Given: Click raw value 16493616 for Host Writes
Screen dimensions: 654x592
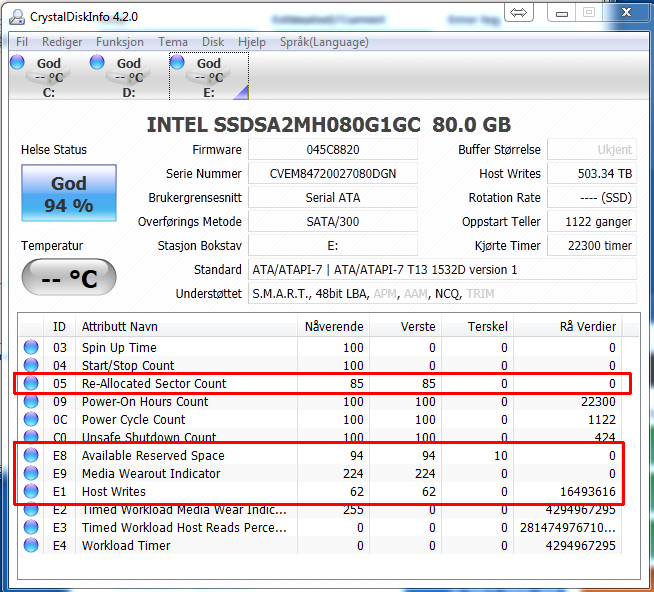Looking at the screenshot, I should (588, 491).
